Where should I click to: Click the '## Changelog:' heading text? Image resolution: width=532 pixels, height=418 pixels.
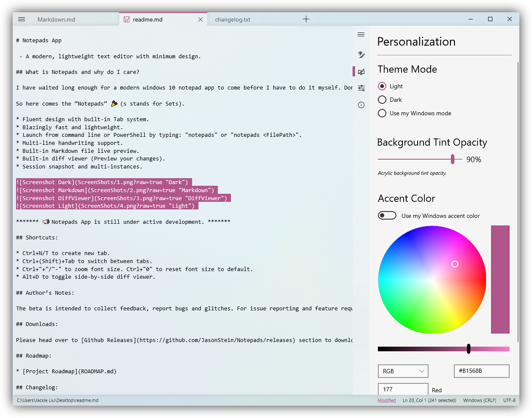click(x=37, y=388)
